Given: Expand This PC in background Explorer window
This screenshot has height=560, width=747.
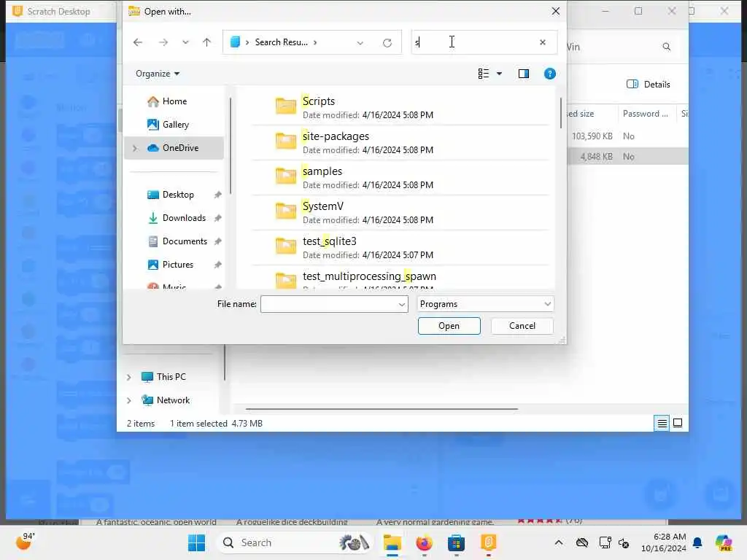Looking at the screenshot, I should pos(128,377).
